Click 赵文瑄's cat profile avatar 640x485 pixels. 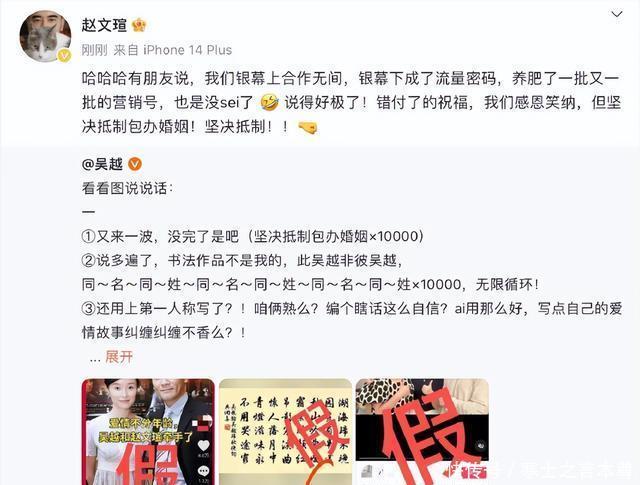pos(45,36)
